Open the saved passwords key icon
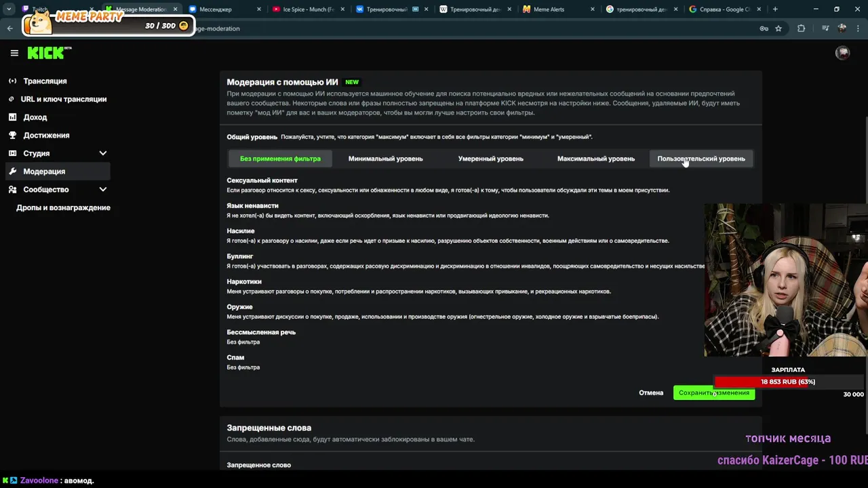The height and width of the screenshot is (488, 868). point(764,28)
